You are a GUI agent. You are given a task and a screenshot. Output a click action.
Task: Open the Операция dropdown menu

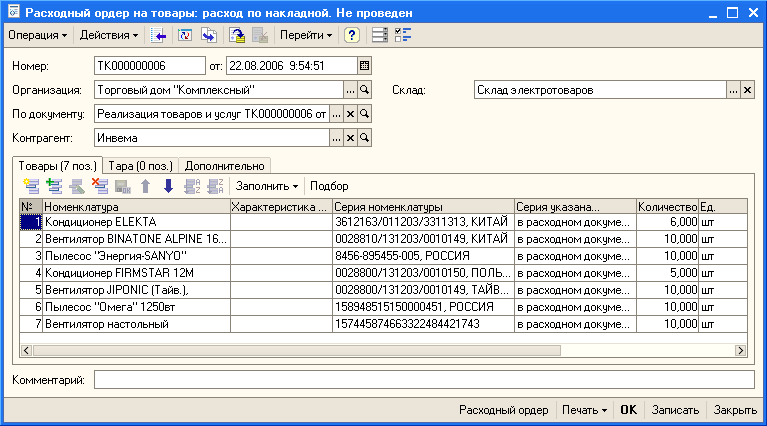pos(37,35)
